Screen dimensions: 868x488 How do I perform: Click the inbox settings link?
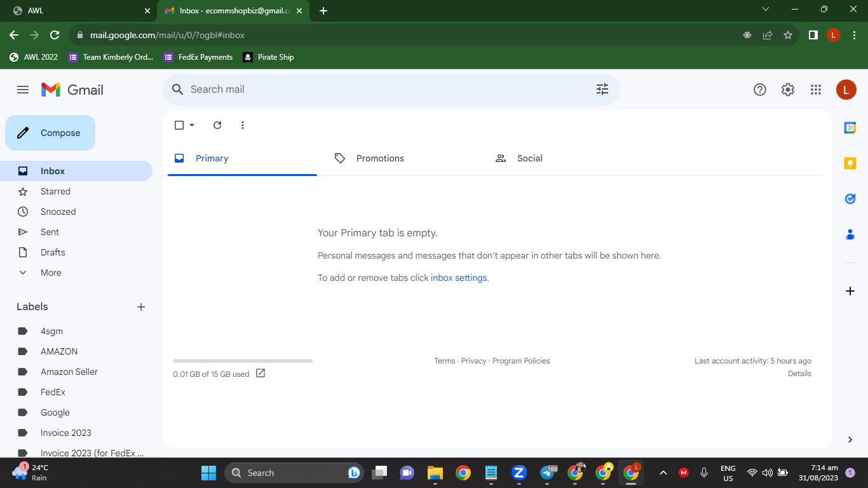point(459,278)
